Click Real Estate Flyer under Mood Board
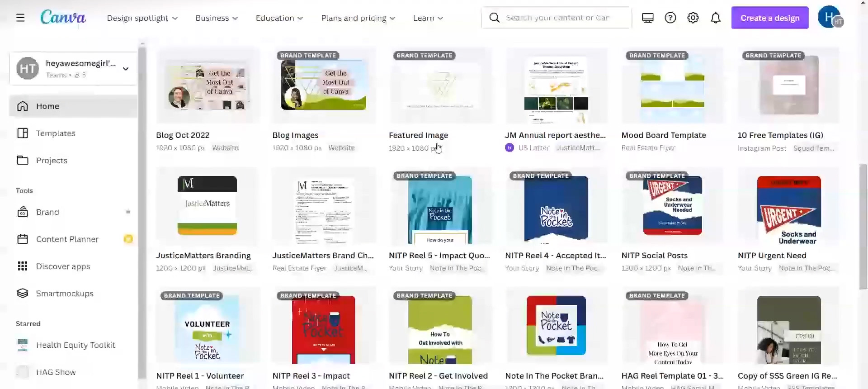This screenshot has height=389, width=868. [648, 148]
